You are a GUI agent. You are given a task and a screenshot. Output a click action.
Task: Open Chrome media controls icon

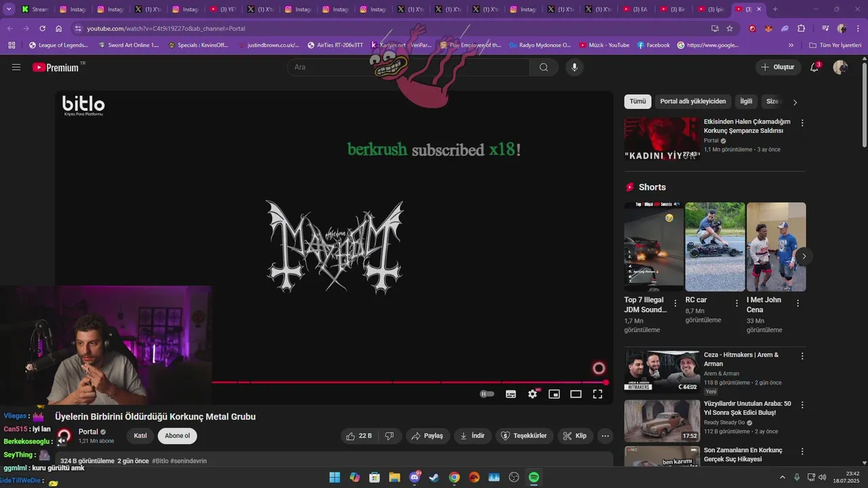[x=825, y=28]
